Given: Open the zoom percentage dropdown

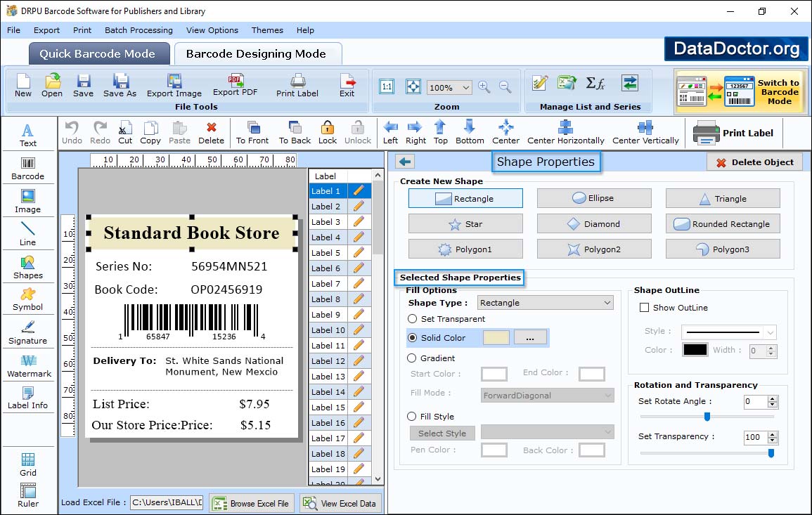Looking at the screenshot, I should [465, 87].
